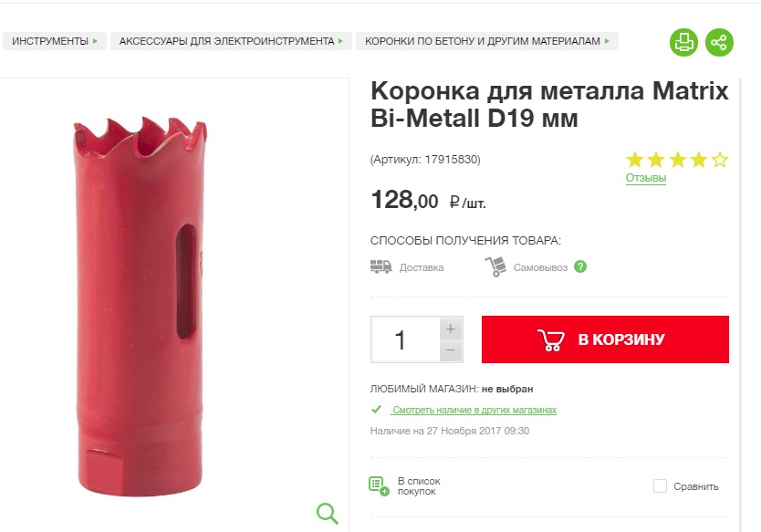Enable the Сравнить checkbox
The height and width of the screenshot is (532, 761).
point(660,485)
